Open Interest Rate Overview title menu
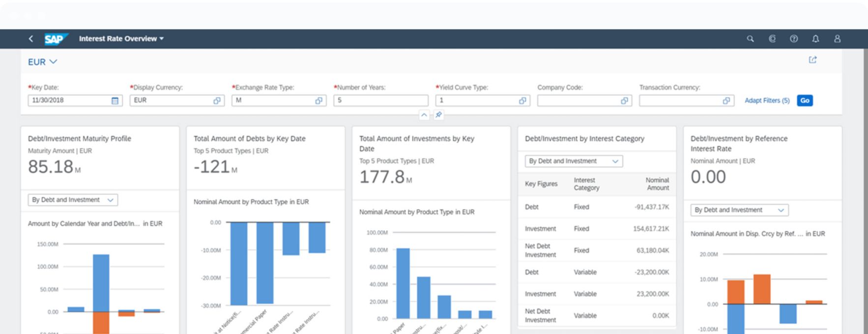The image size is (868, 334). click(121, 39)
